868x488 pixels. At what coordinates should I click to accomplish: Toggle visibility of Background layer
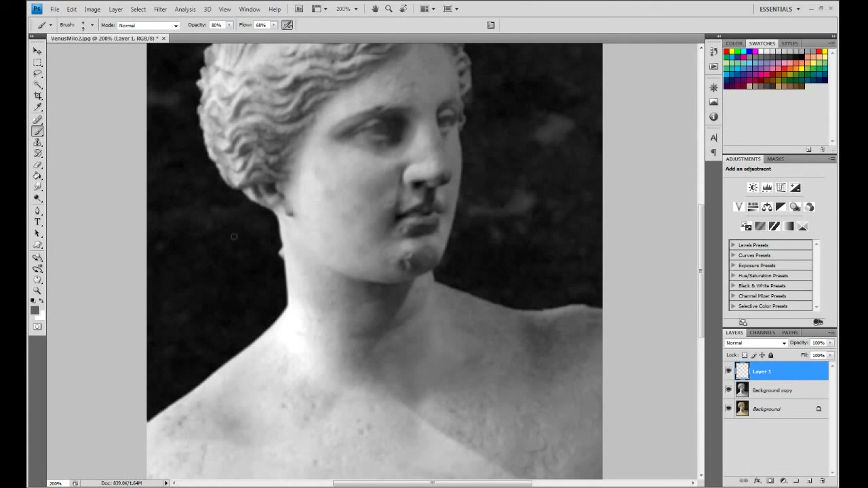tap(728, 409)
